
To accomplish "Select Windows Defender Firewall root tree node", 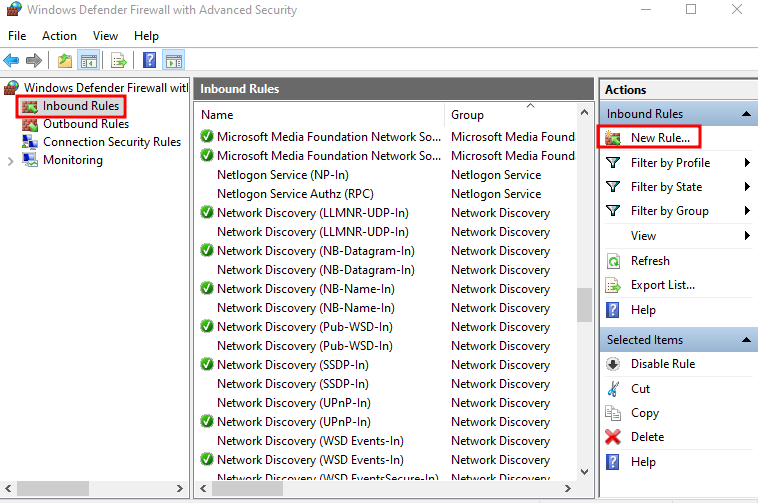I will tap(106, 88).
